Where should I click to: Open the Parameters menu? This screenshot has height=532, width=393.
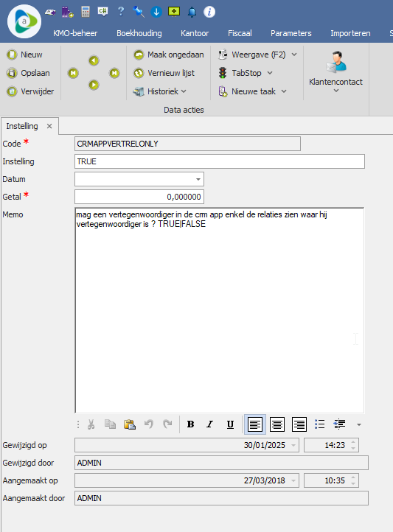point(291,33)
